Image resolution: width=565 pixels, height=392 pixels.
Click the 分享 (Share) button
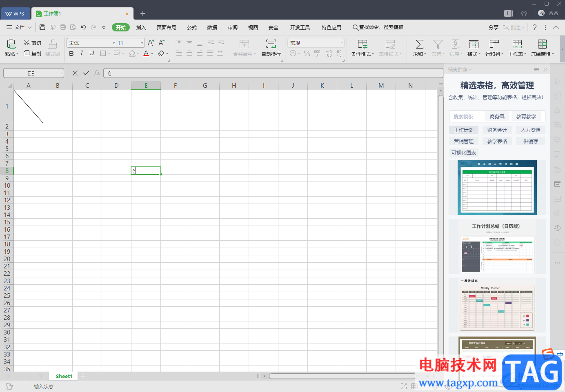pyautogui.click(x=494, y=27)
